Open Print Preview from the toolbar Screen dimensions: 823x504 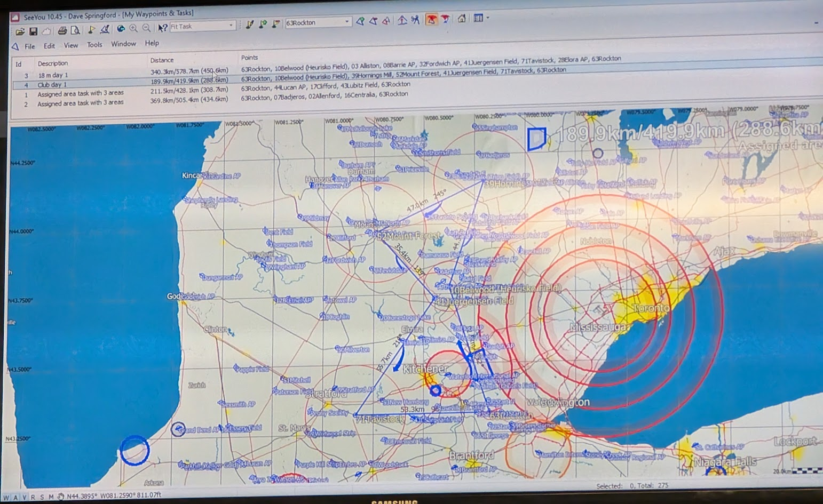(x=75, y=30)
